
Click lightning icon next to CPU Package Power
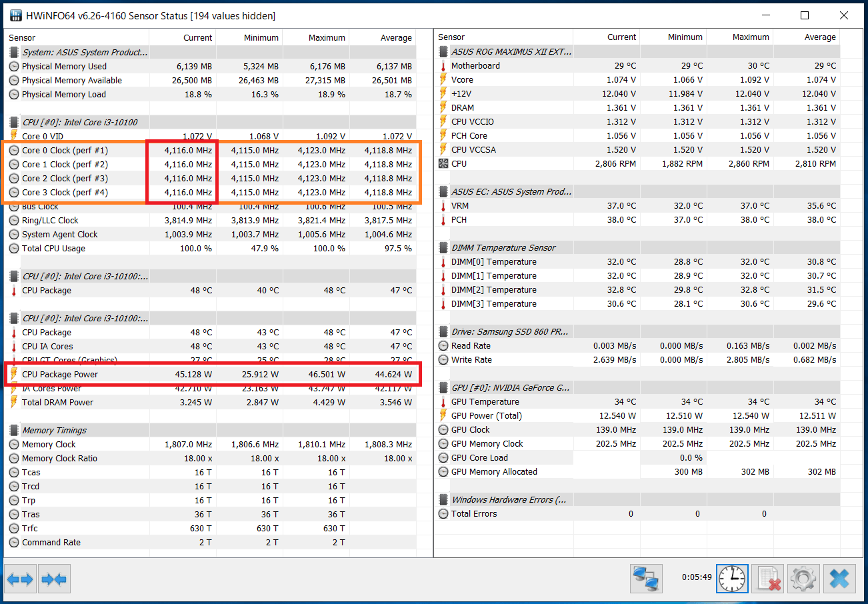coord(14,375)
